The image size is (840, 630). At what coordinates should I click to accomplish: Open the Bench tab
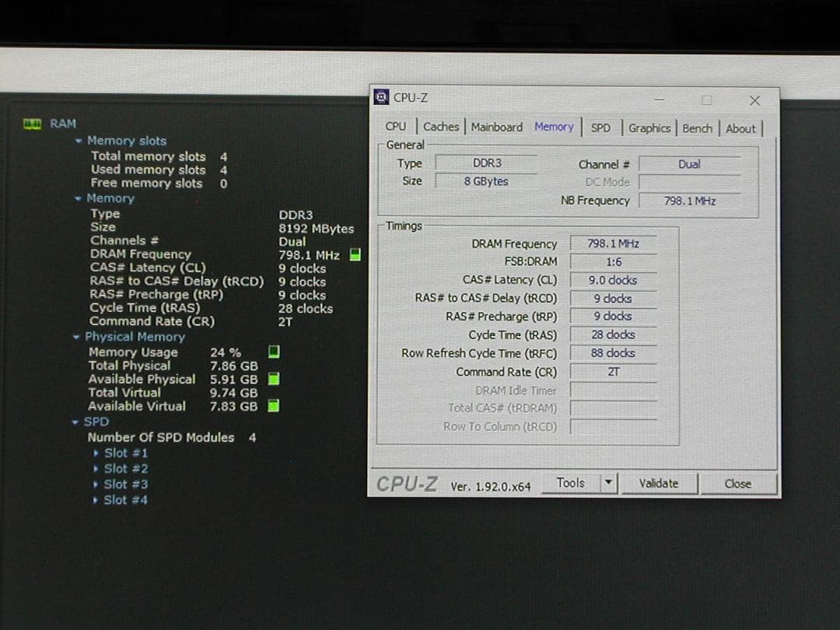[x=698, y=127]
